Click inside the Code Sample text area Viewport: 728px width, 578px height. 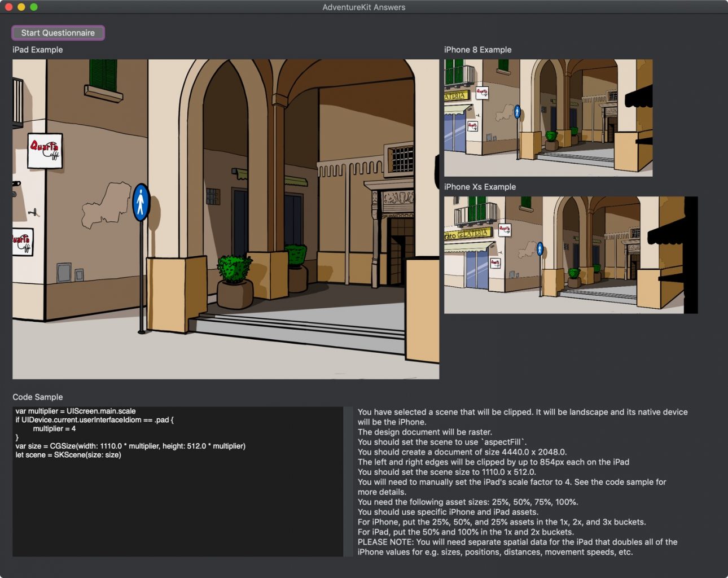(x=178, y=481)
